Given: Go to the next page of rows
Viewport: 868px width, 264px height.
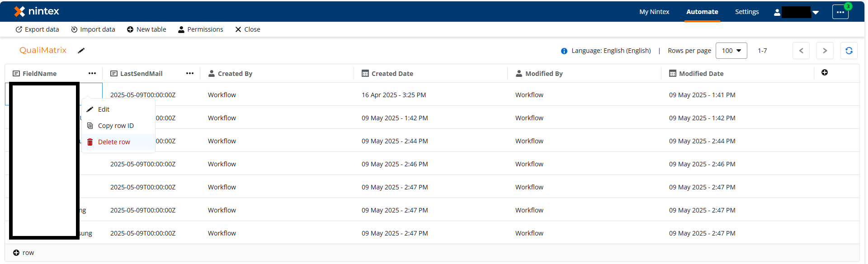Looking at the screenshot, I should click(825, 51).
